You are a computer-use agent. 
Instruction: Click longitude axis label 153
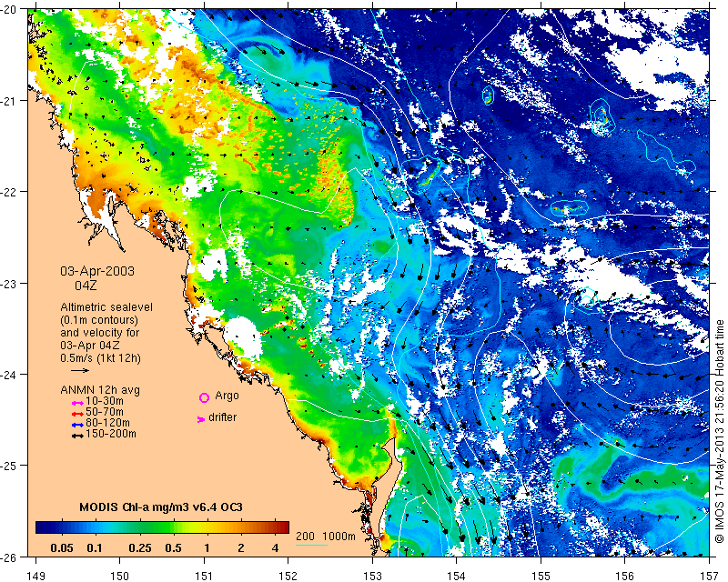[372, 576]
